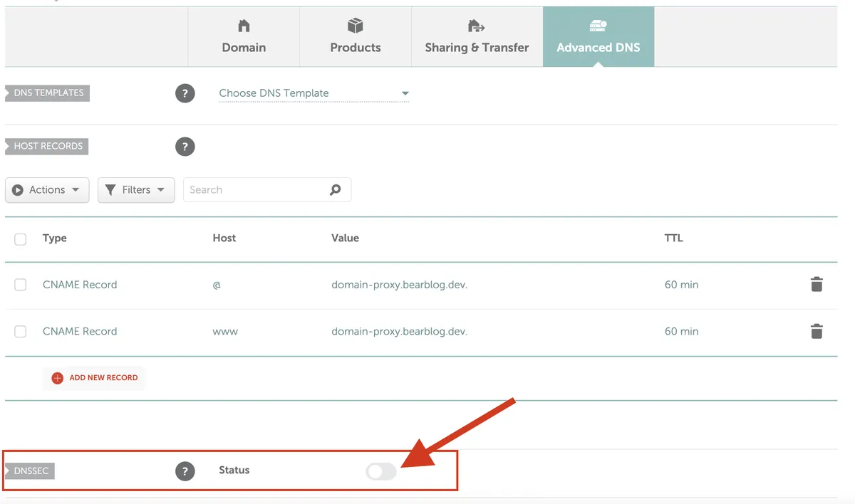The height and width of the screenshot is (504, 855).
Task: Click the help icon beside Host Records
Action: coord(185,147)
